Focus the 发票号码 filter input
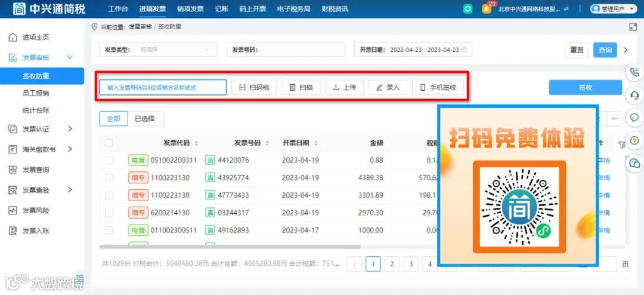 point(286,50)
